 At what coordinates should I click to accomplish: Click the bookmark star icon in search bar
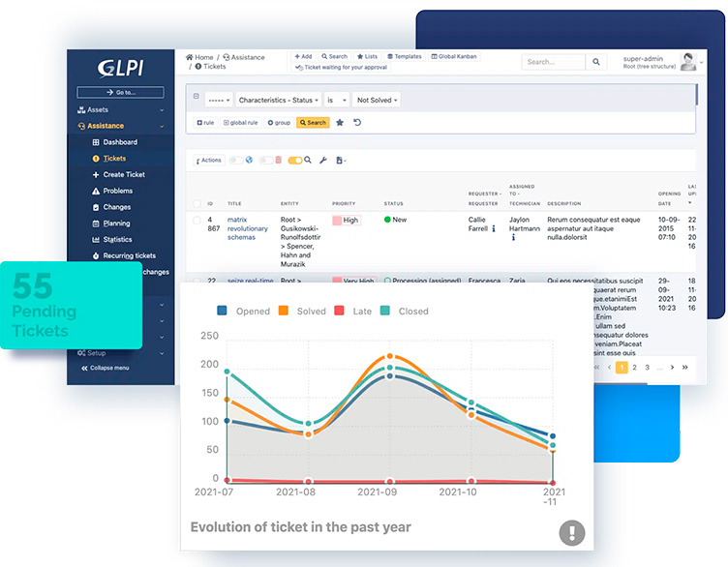340,123
